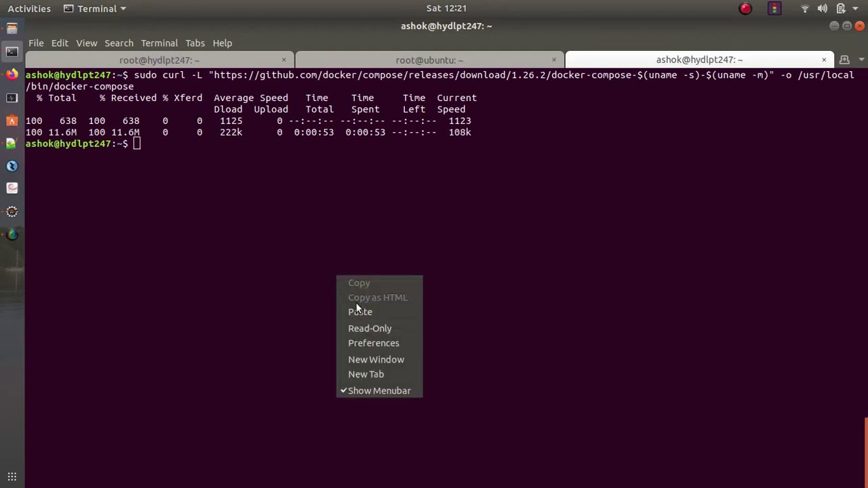Click the ashok@hydlpt247: ~ window title
The image size is (868, 488).
tap(446, 26)
